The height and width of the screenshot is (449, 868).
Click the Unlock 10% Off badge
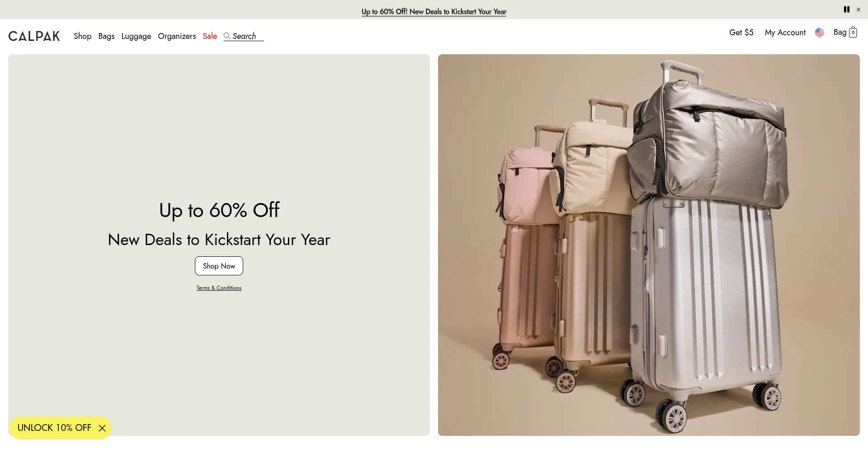[x=54, y=428]
